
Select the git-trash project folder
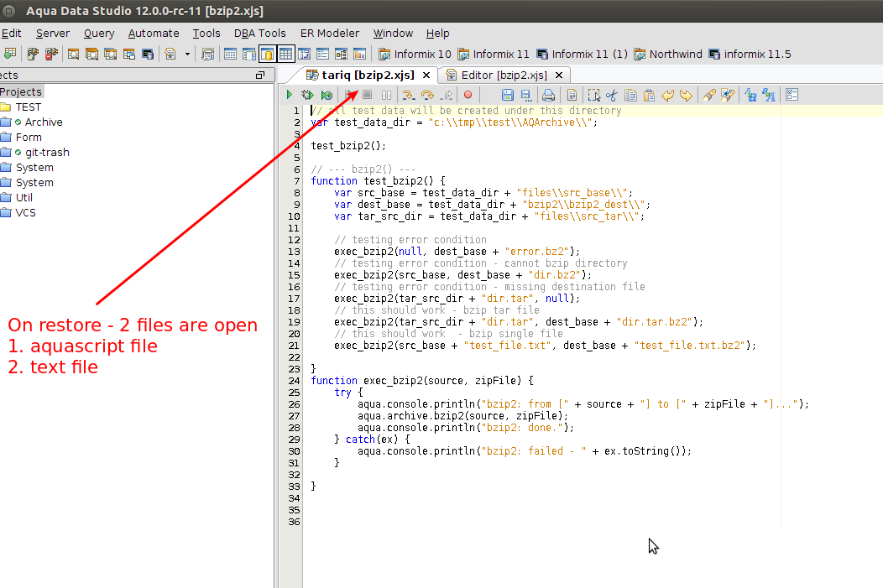35,153
